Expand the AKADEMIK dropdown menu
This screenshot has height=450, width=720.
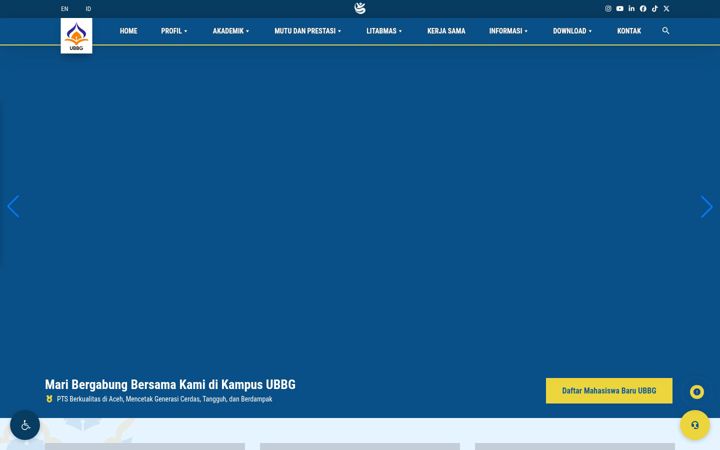[231, 31]
